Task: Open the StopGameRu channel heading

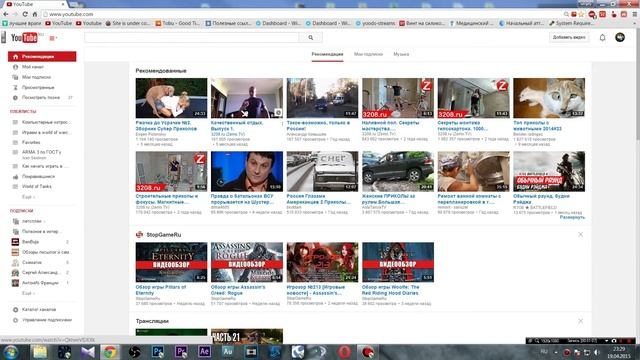Action: click(164, 234)
